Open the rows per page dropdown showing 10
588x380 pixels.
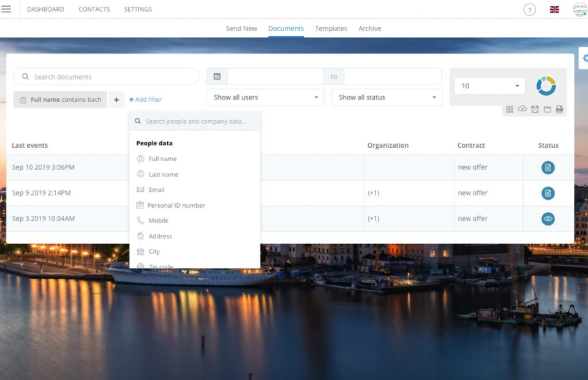point(489,86)
